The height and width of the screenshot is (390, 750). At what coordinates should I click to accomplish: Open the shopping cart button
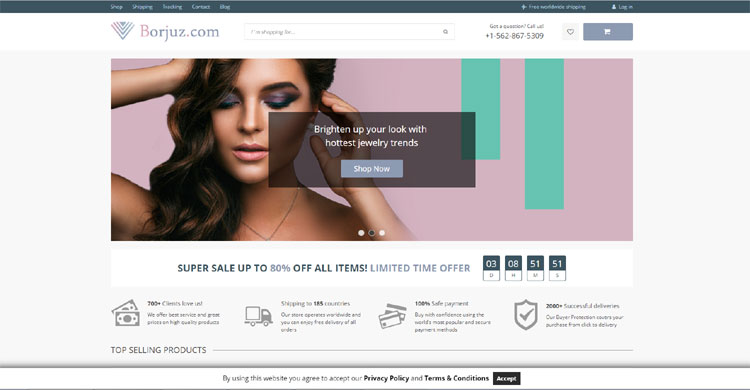607,32
